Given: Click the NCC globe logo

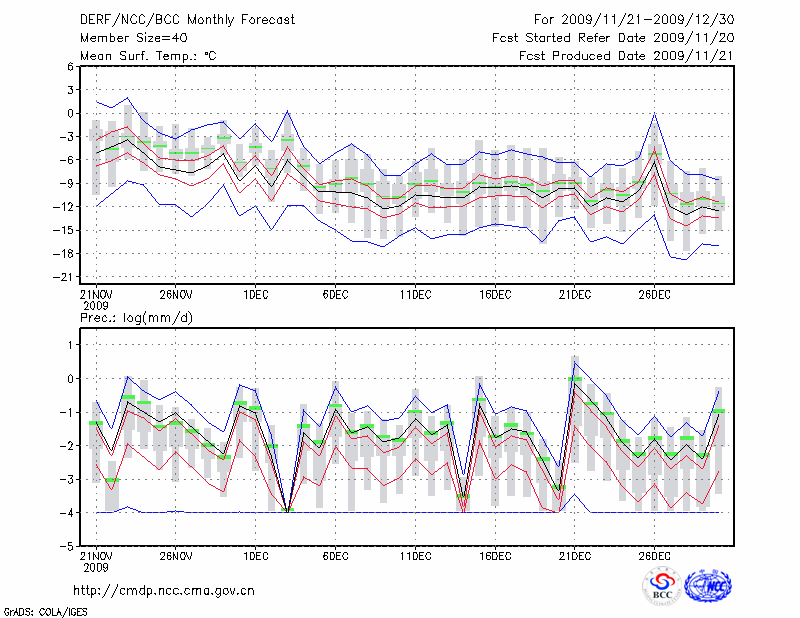Looking at the screenshot, I should (707, 586).
